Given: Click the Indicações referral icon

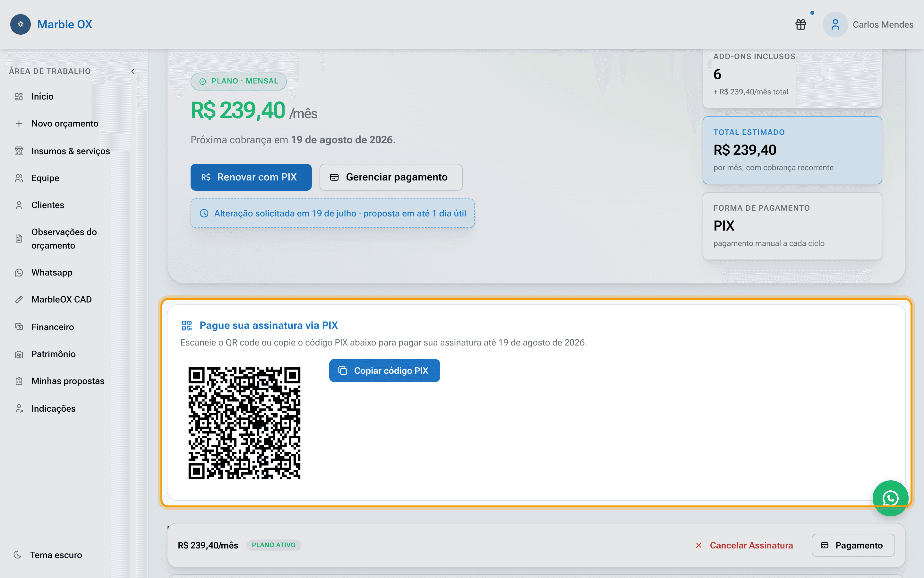Looking at the screenshot, I should tap(19, 409).
